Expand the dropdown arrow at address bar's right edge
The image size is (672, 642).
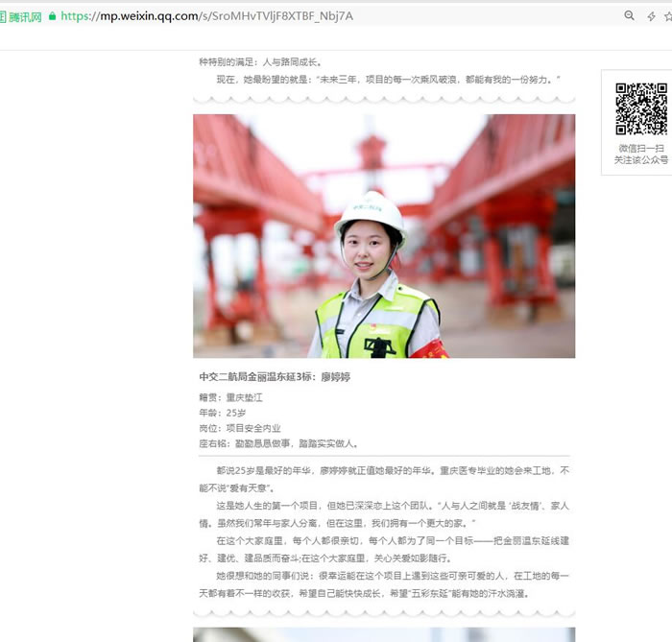(667, 15)
